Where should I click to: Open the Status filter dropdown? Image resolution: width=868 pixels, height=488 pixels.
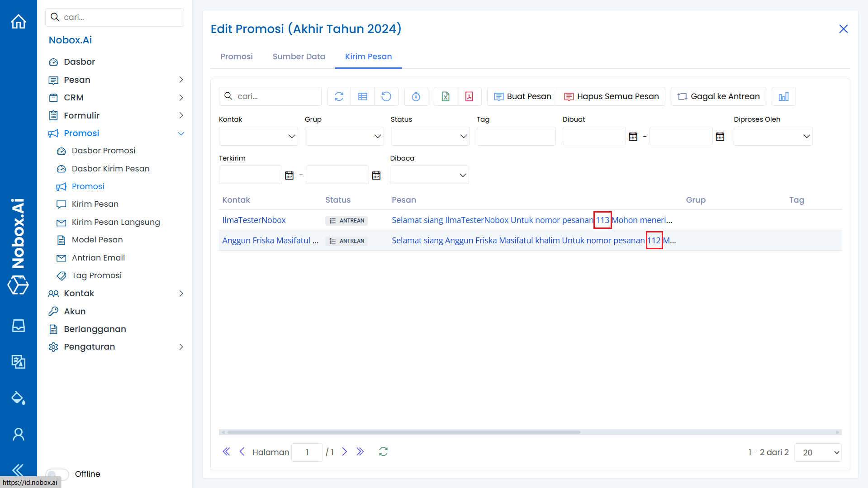(430, 136)
